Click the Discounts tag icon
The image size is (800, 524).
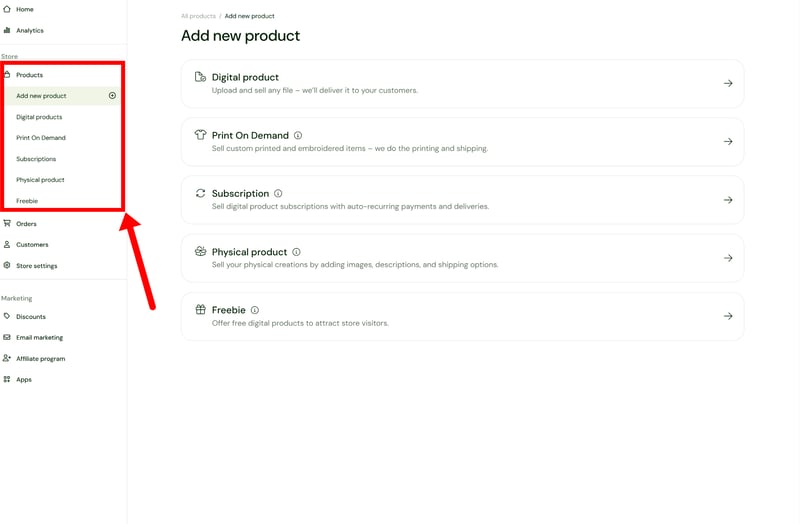(x=7, y=316)
